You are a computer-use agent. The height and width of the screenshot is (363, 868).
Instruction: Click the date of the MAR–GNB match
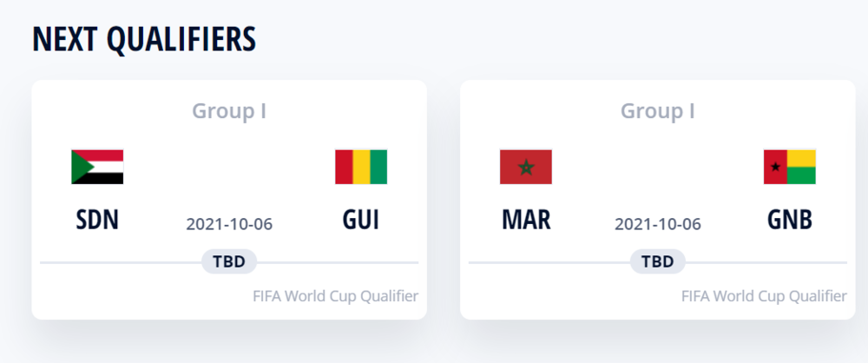[x=658, y=224]
